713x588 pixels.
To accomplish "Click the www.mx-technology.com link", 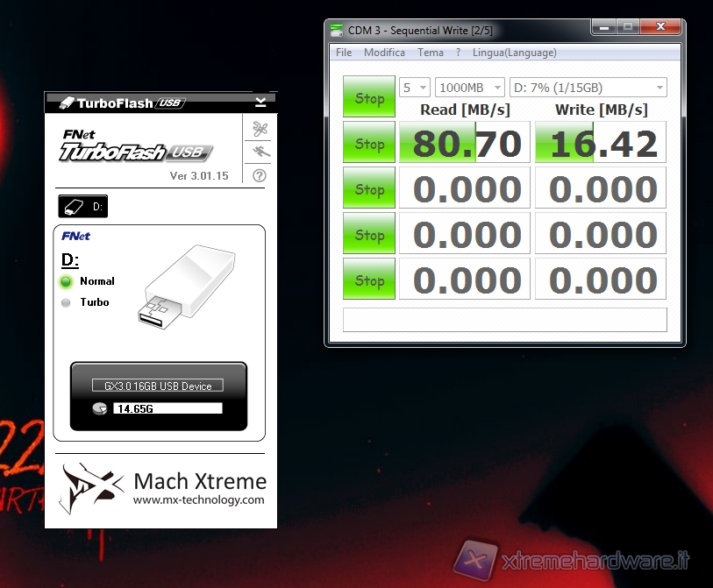I will click(198, 500).
